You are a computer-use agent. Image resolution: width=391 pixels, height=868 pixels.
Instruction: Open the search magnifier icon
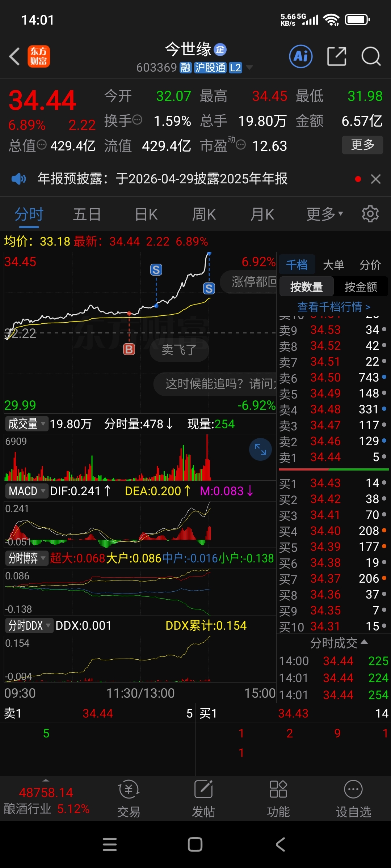(371, 56)
